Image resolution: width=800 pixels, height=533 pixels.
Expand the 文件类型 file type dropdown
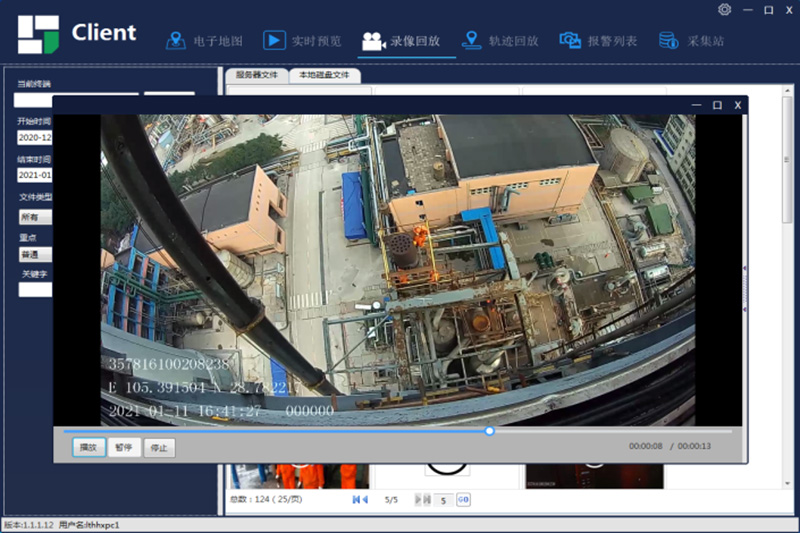pos(35,217)
